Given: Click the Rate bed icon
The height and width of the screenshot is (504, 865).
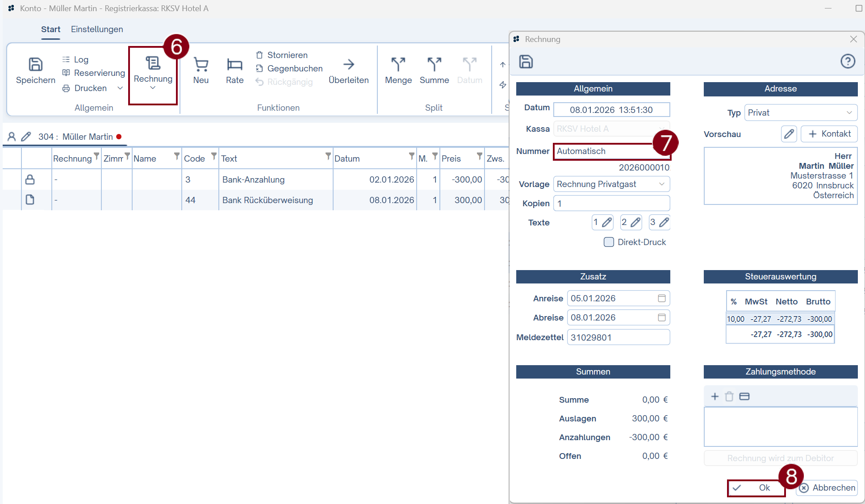Looking at the screenshot, I should click(x=234, y=65).
